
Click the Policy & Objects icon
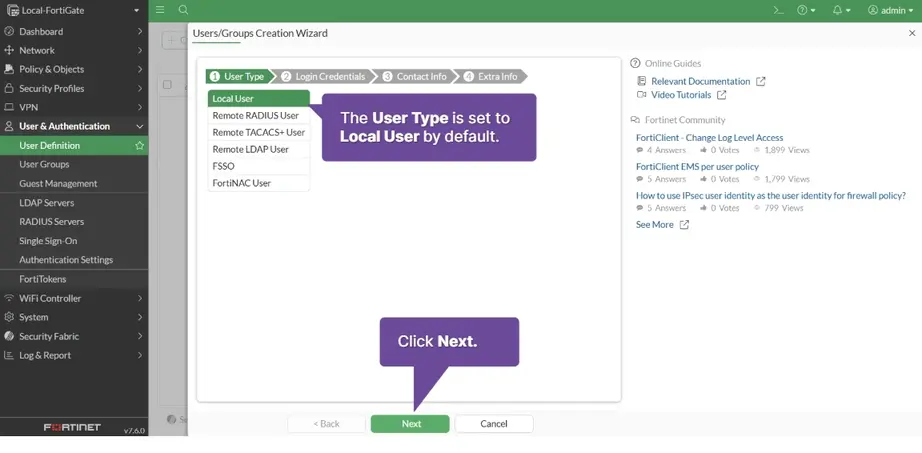[x=9, y=69]
